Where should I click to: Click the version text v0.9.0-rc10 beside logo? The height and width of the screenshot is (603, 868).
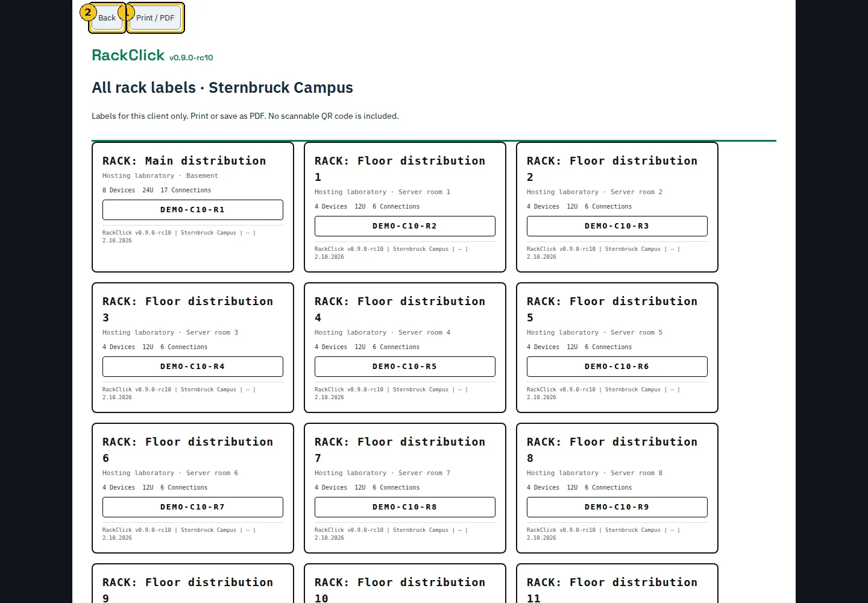[191, 58]
